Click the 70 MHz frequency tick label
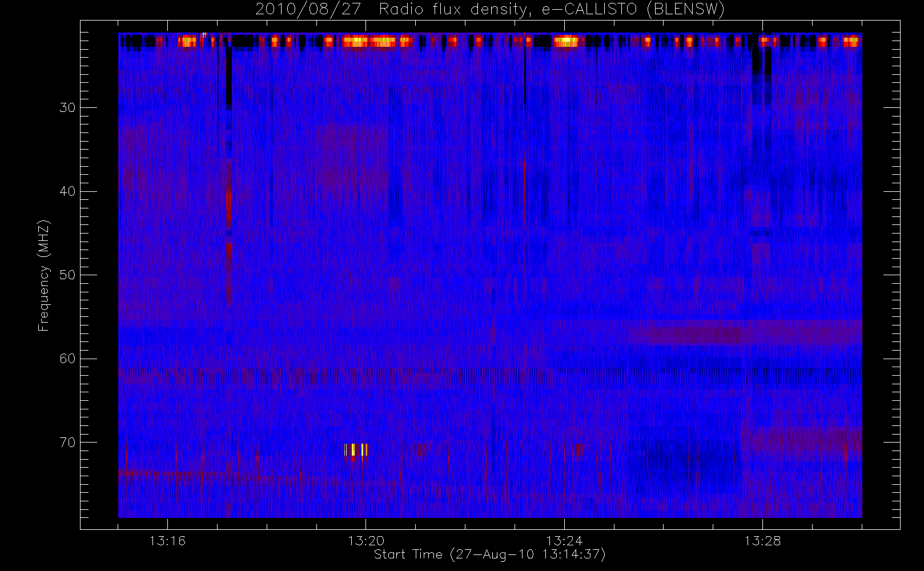 pos(67,443)
